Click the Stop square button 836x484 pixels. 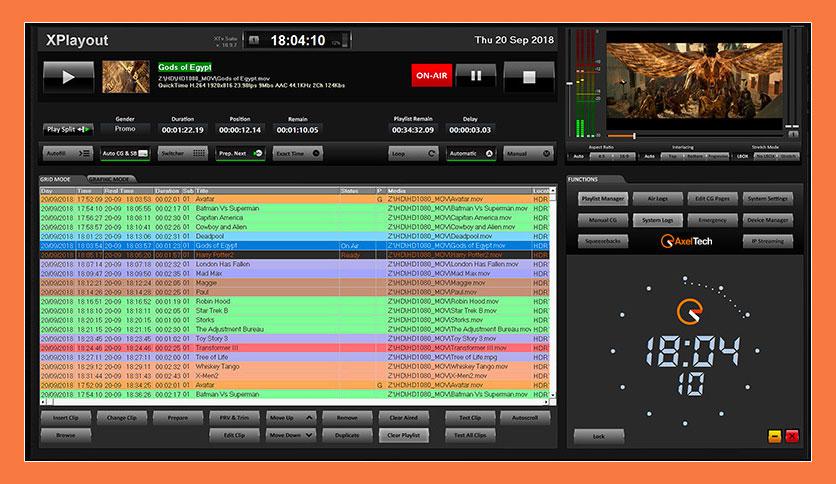(x=529, y=76)
